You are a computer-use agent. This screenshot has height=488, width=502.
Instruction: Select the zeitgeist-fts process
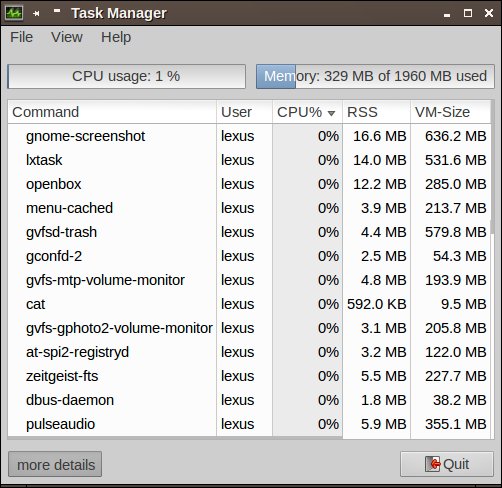click(x=249, y=376)
